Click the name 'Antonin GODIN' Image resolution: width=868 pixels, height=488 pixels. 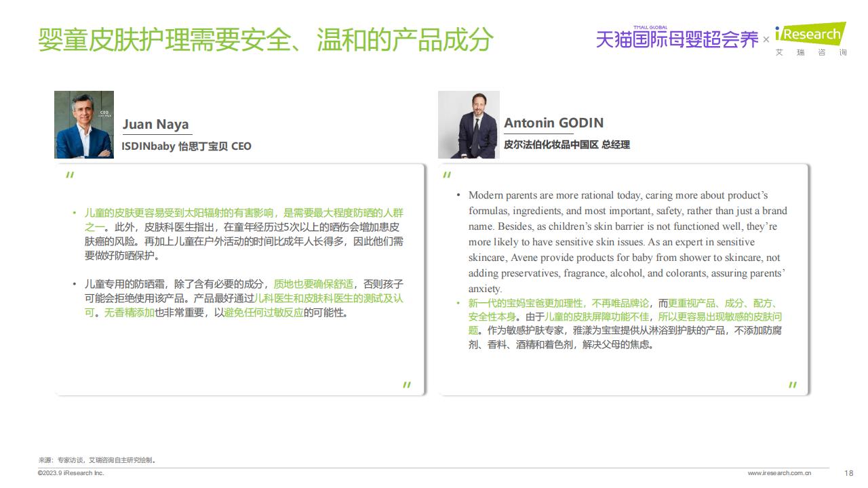[553, 123]
